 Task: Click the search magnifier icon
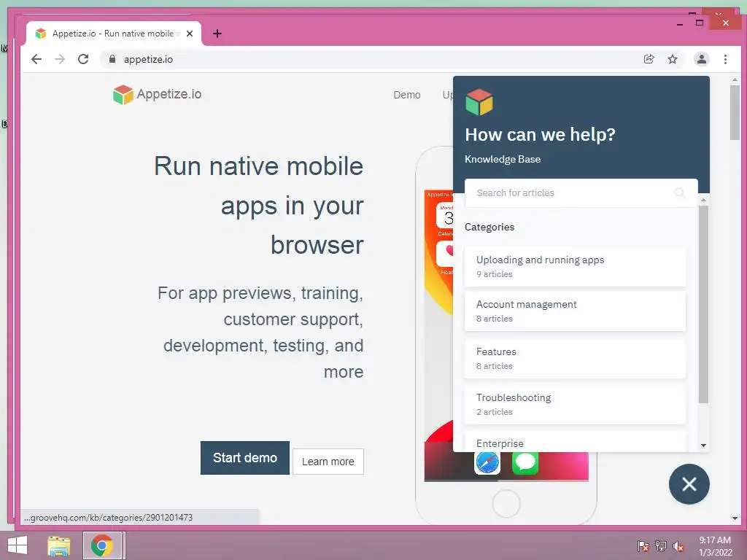pos(680,192)
